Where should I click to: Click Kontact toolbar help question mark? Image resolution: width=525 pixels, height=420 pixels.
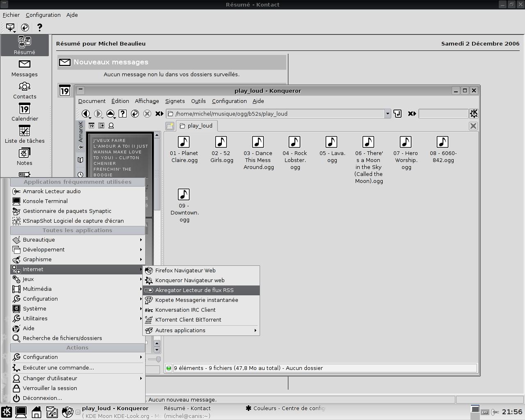tap(39, 27)
